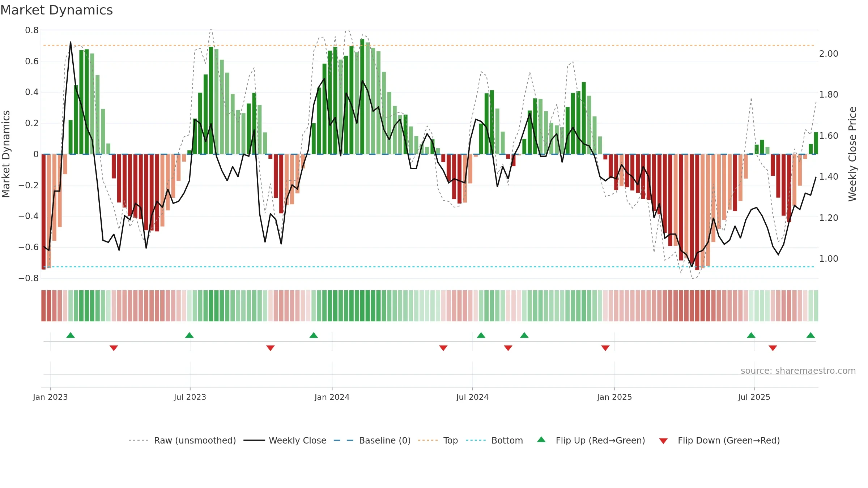Click flip-down triangle just after Jul 2025
Image resolution: width=868 pixels, height=488 pixels.
tap(773, 348)
